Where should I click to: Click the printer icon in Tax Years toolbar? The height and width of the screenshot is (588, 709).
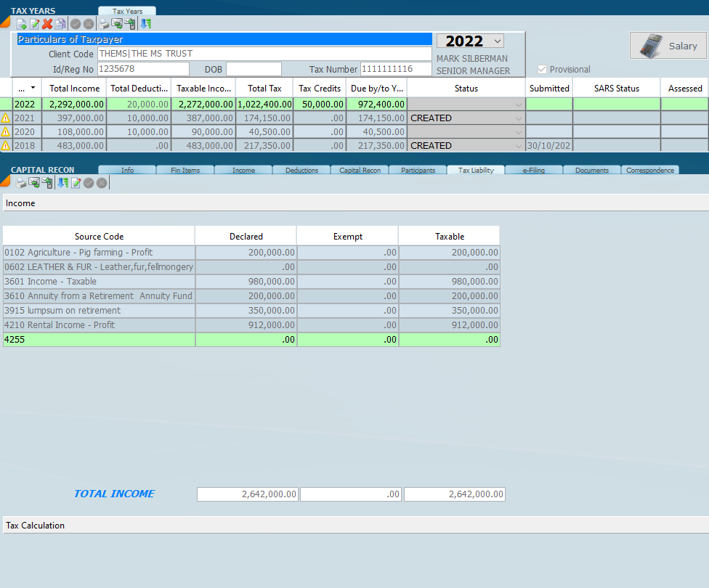point(104,24)
